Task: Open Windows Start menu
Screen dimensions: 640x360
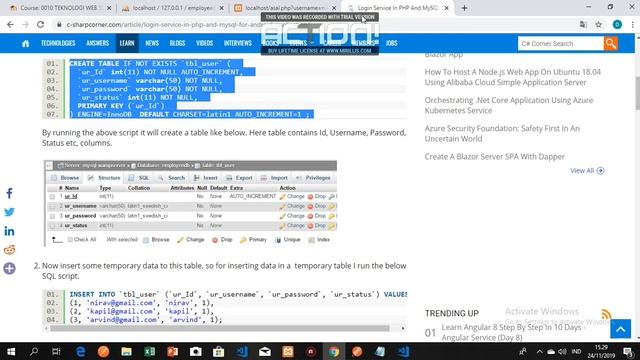Action: click(x=11, y=351)
